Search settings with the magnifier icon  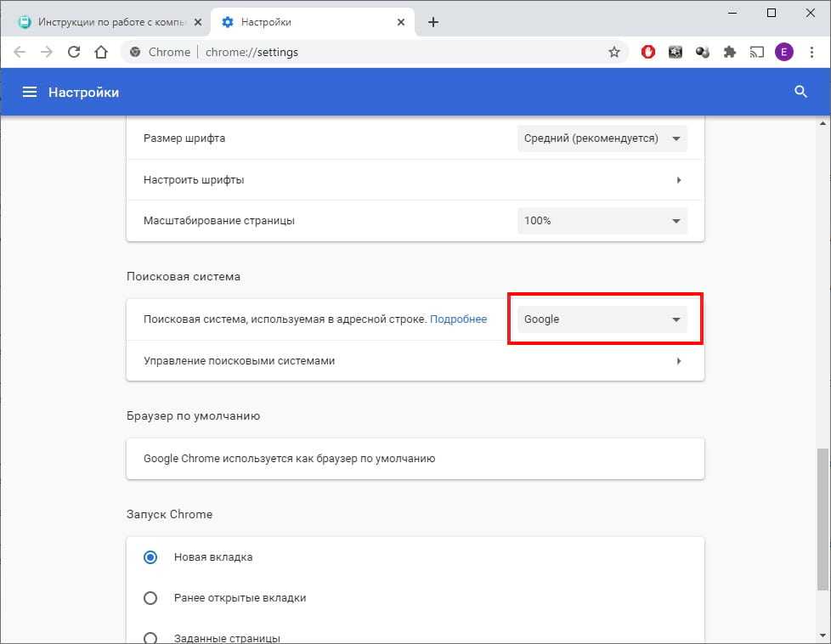[800, 92]
